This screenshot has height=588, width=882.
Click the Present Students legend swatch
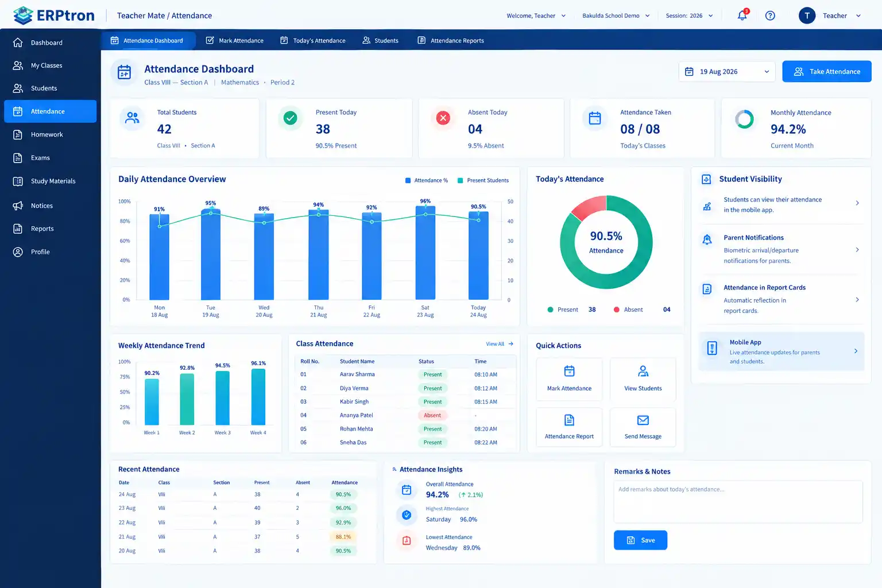tap(461, 180)
